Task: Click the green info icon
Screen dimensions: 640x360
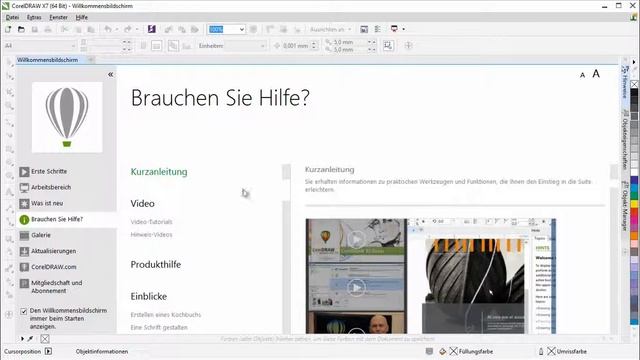Action: coord(24,220)
